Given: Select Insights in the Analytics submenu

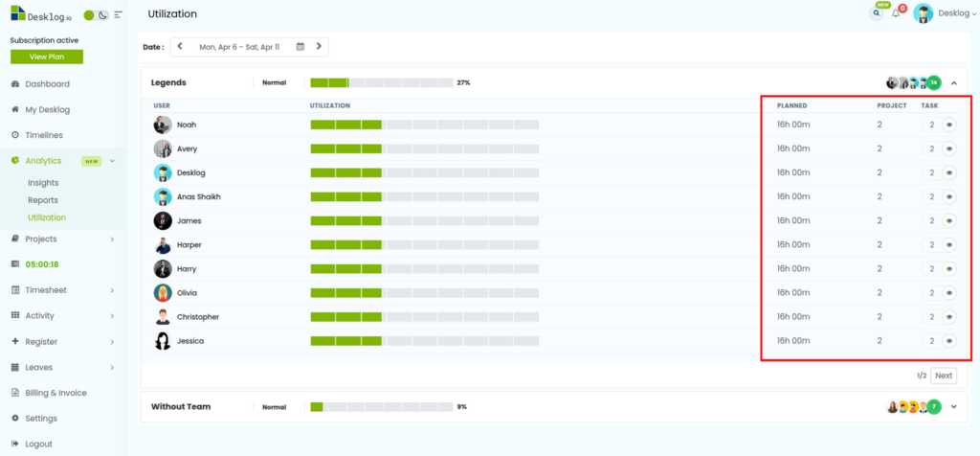Looking at the screenshot, I should tap(43, 182).
